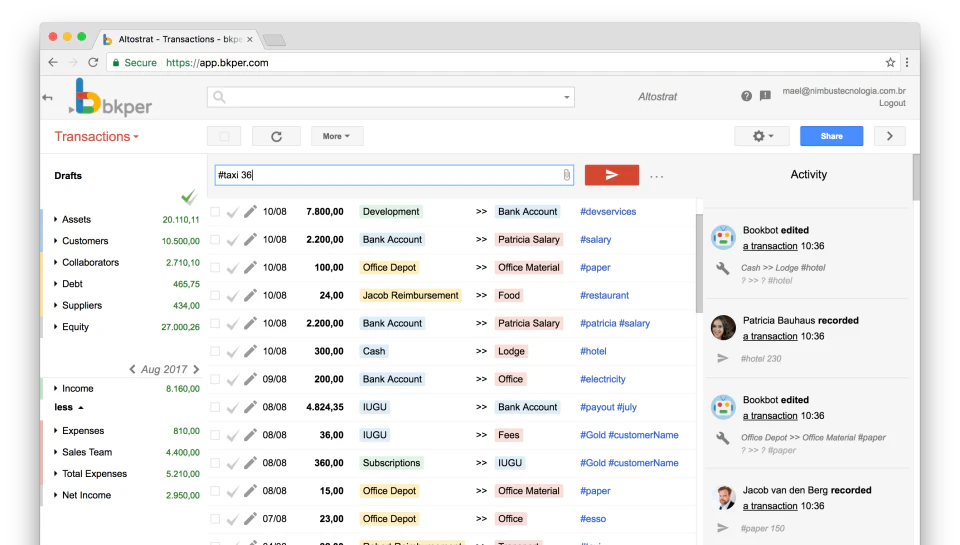Screen dimensions: 960x545
Task: Select the checkbox for the Patricia Salary #salary row
Action: [x=215, y=240]
